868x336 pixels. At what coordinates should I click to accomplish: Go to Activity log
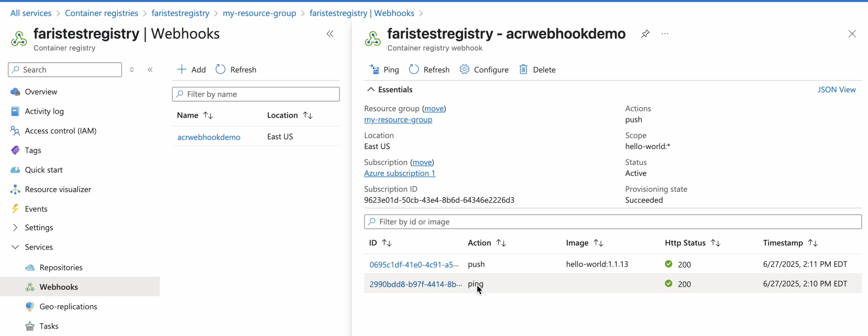[44, 111]
